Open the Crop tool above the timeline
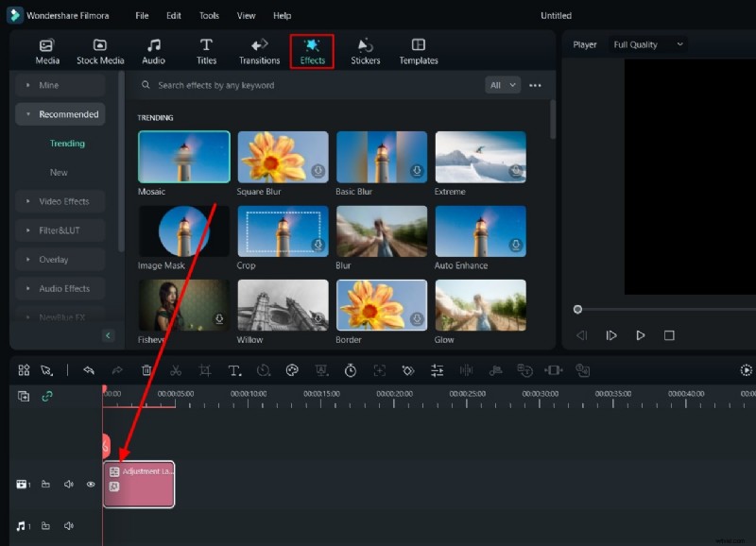The width and height of the screenshot is (756, 546). tap(205, 370)
